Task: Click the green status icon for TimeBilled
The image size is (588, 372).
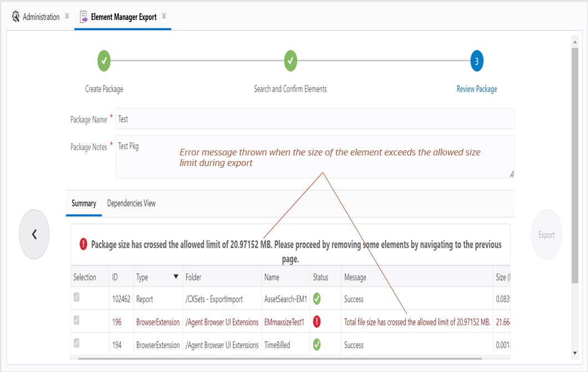Action: coord(317,345)
